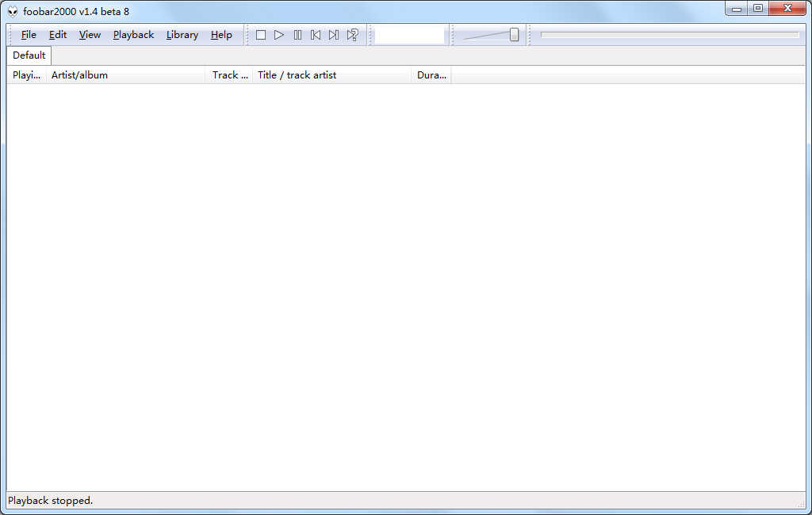The image size is (812, 515).
Task: Open the Help menu
Action: tap(221, 35)
